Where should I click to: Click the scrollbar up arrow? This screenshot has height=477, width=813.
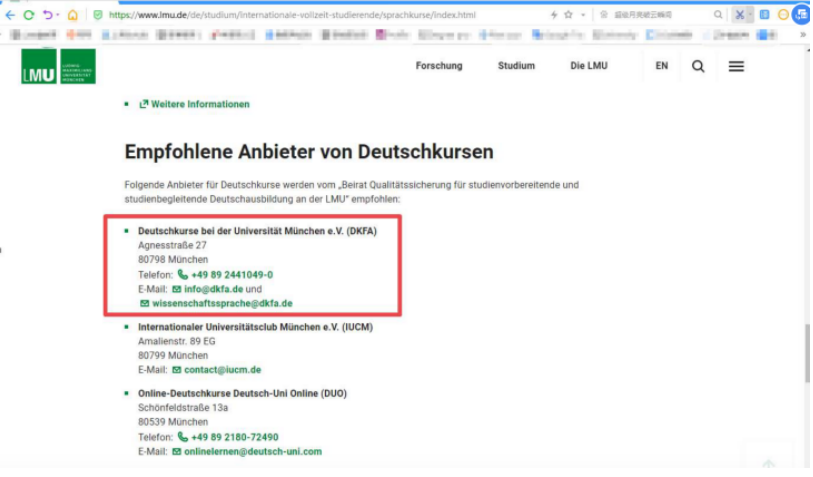[808, 50]
